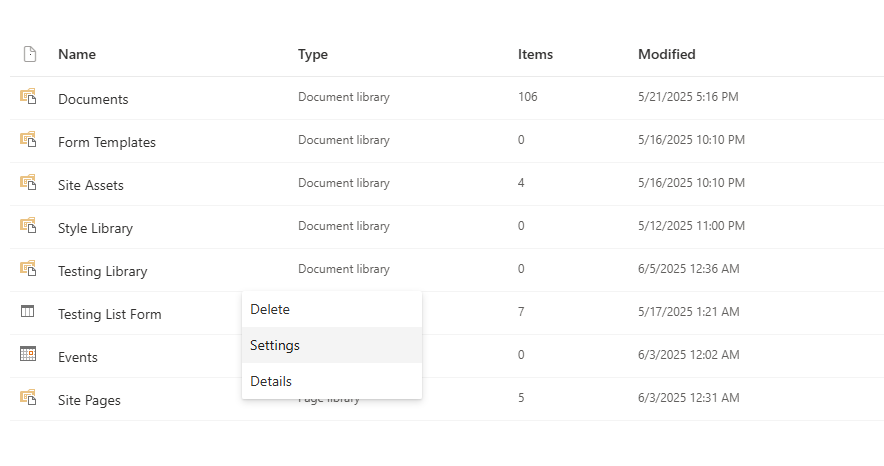Sort by the Name column header

(77, 54)
